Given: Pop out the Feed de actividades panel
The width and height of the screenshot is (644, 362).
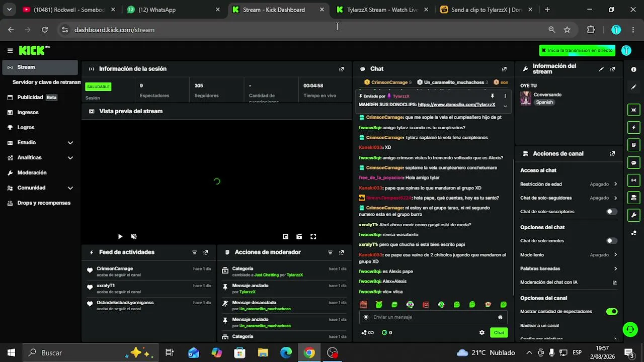Looking at the screenshot, I should tap(206, 252).
